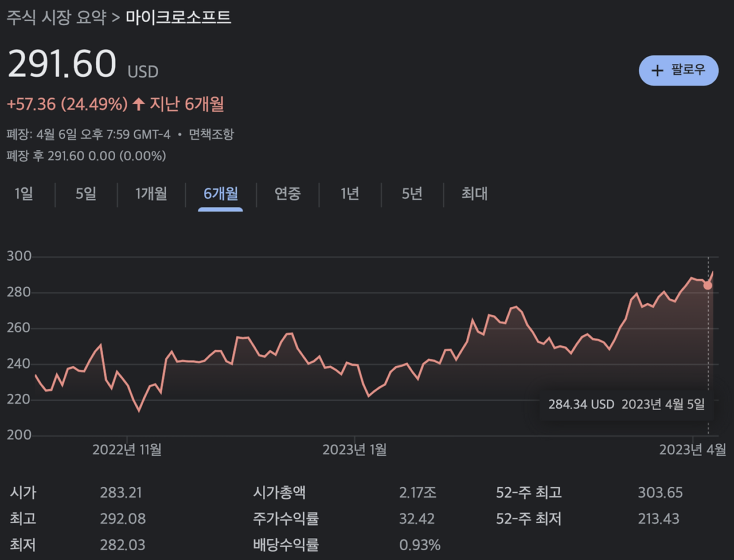Click the data point dot on the chart
Viewport: 734px width, 560px height.
click(708, 285)
